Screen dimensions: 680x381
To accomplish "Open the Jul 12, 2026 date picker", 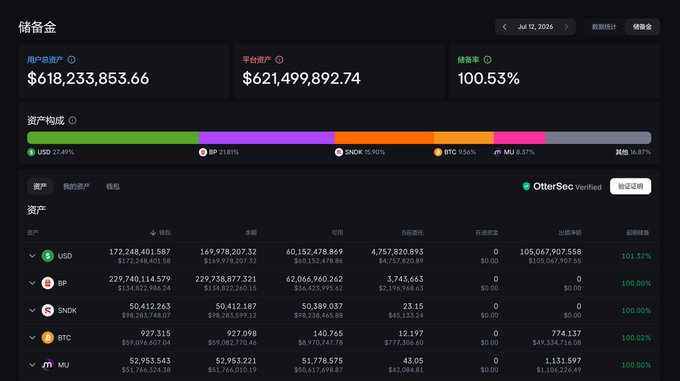I will (x=535, y=27).
